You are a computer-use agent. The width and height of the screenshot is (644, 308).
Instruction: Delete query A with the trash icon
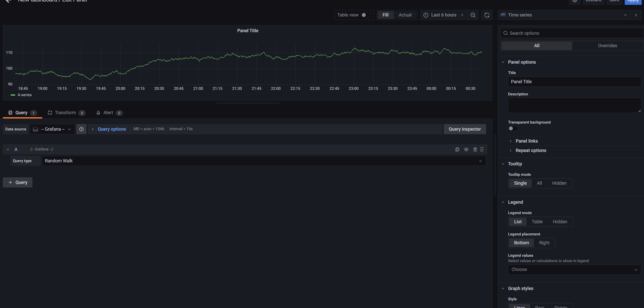coord(475,149)
